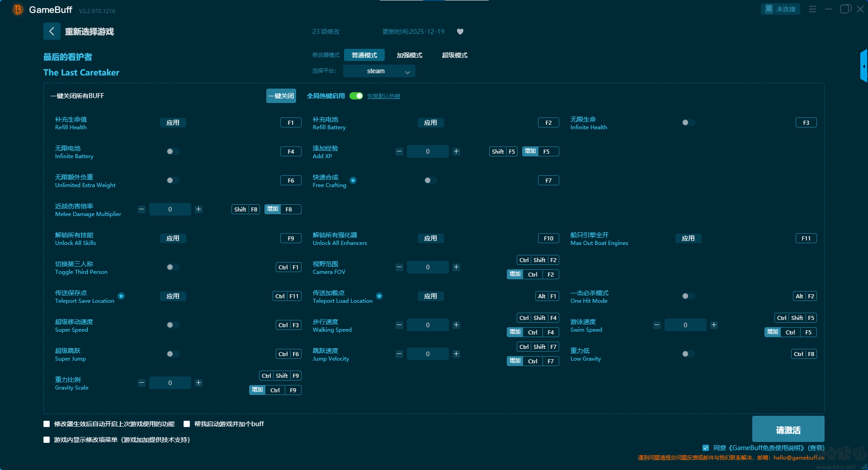The image size is (868, 470).
Task: Apply Unlock All Enhancers
Action: click(x=430, y=238)
